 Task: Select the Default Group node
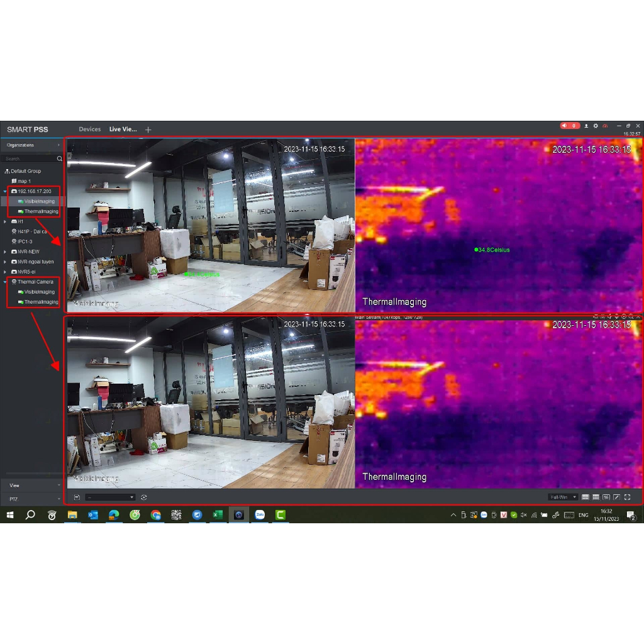pyautogui.click(x=23, y=171)
